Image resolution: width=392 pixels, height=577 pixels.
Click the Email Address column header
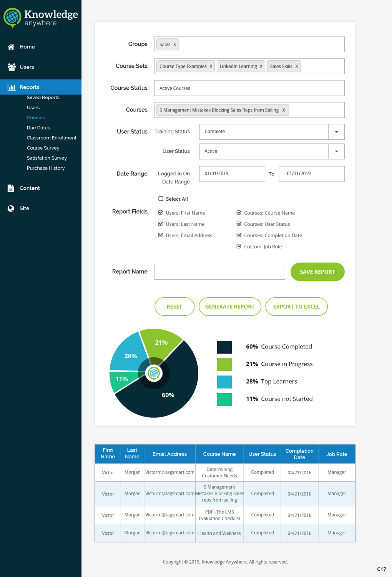169,454
